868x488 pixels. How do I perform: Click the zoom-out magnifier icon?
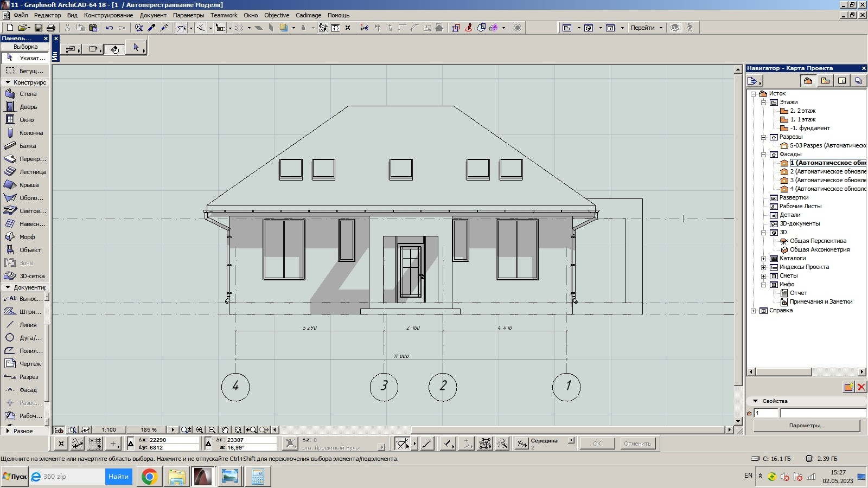pos(212,430)
